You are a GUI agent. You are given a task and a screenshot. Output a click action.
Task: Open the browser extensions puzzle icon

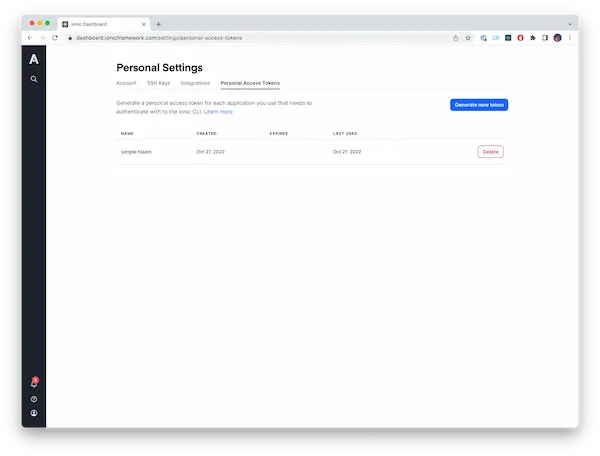pos(532,37)
